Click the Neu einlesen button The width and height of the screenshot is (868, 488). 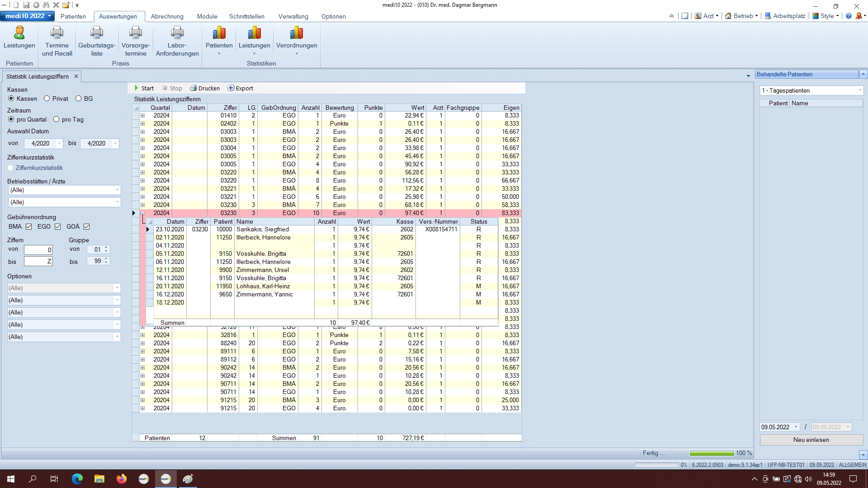tap(811, 440)
